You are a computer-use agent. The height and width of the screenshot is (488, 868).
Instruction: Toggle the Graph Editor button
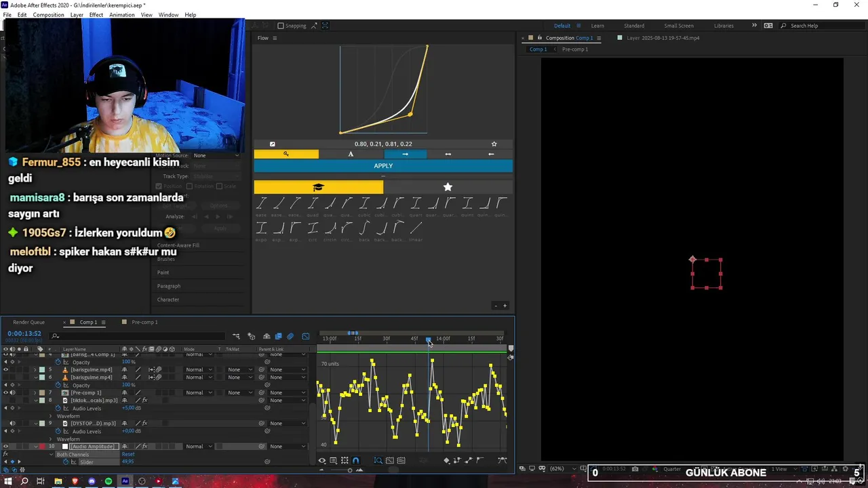(306, 336)
